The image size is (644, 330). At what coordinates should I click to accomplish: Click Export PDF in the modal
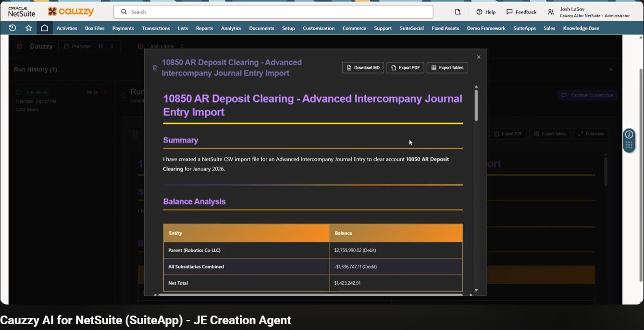[405, 68]
